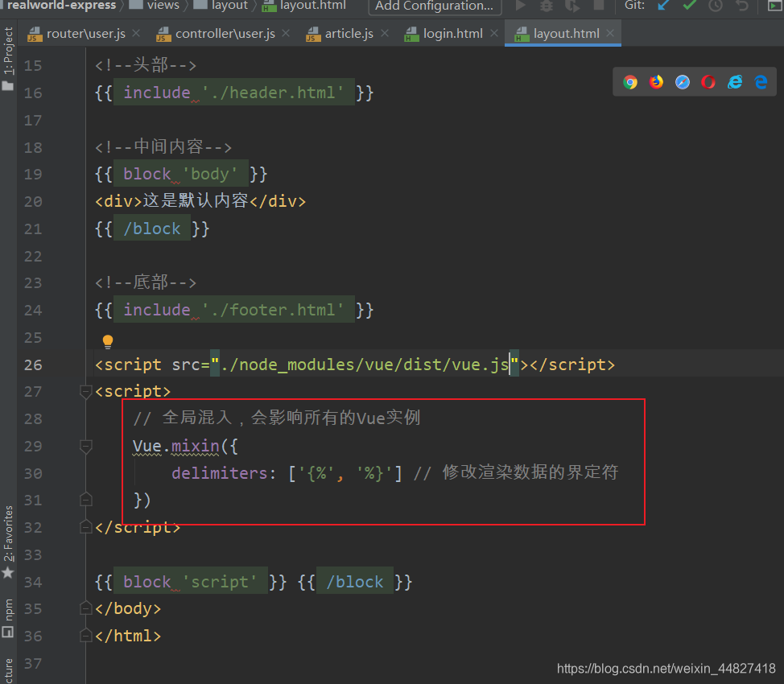Viewport: 784px width, 684px height.
Task: Click the Git rollback arrow
Action: 742,6
